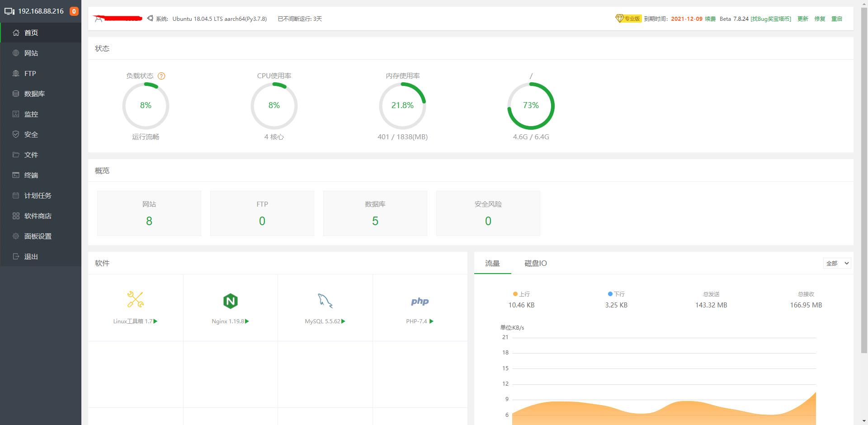
Task: Click the green play arrow after Nginx 1.19.8
Action: point(247,321)
